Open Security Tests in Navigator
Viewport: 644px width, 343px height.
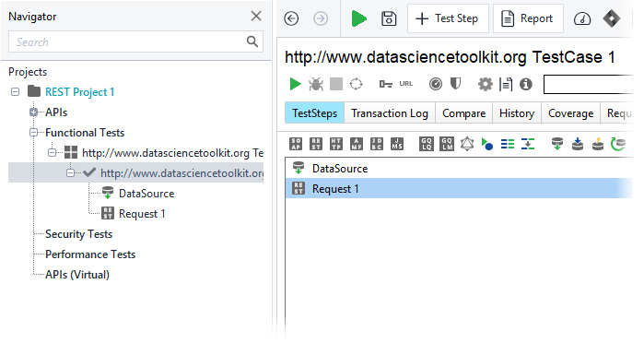78,234
